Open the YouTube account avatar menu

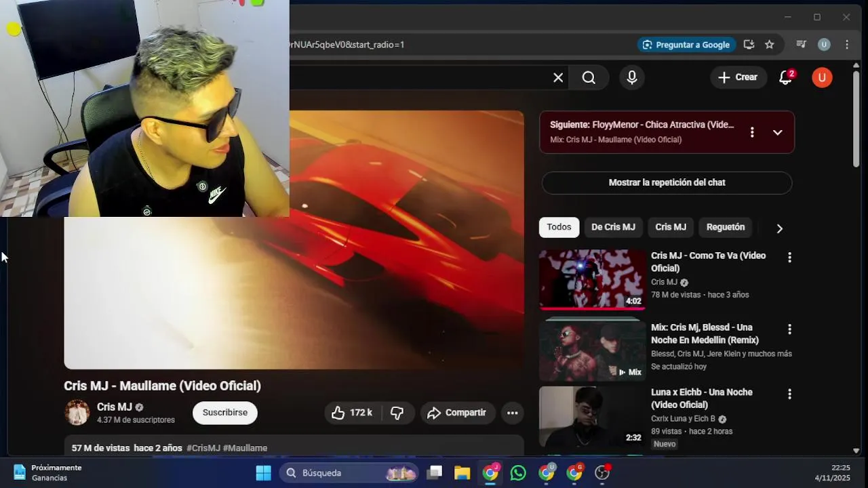click(822, 77)
